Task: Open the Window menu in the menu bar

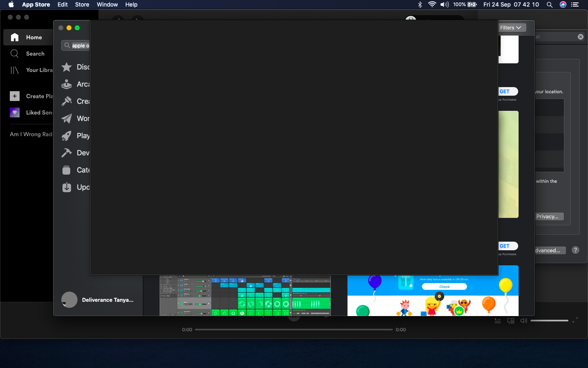Action: point(107,4)
